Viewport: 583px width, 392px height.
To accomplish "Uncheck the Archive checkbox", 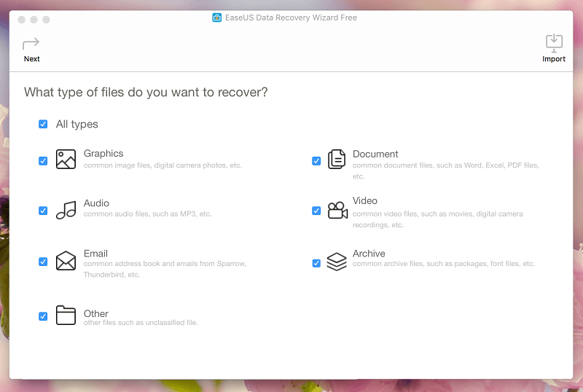I will pyautogui.click(x=316, y=263).
